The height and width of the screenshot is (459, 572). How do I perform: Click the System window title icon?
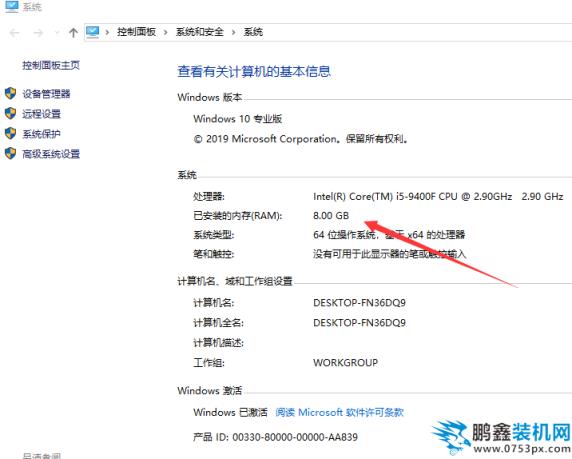click(x=12, y=7)
